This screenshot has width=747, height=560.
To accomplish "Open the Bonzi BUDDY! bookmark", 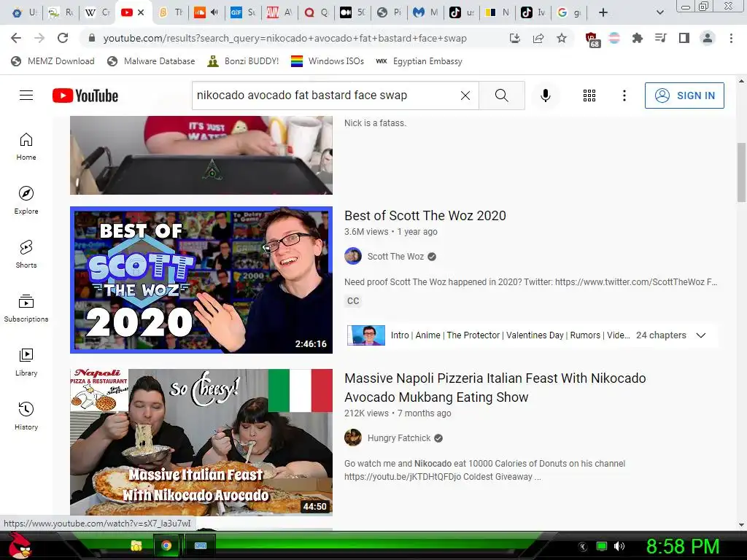I will click(244, 61).
